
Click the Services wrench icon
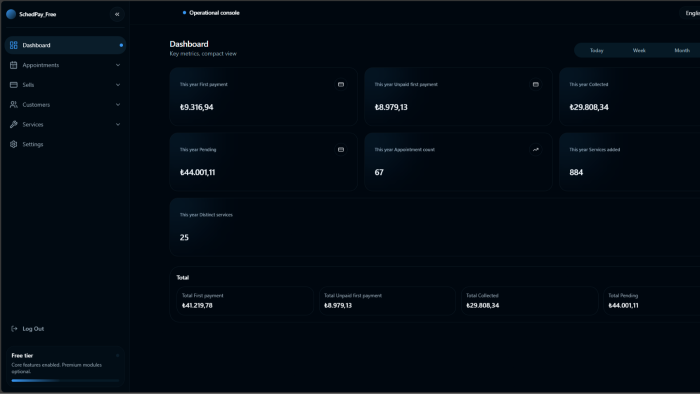coord(13,124)
